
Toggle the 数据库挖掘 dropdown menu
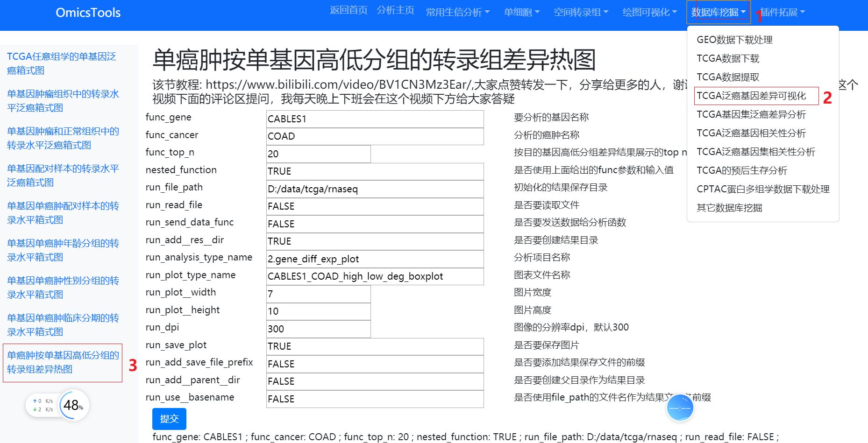tap(719, 12)
